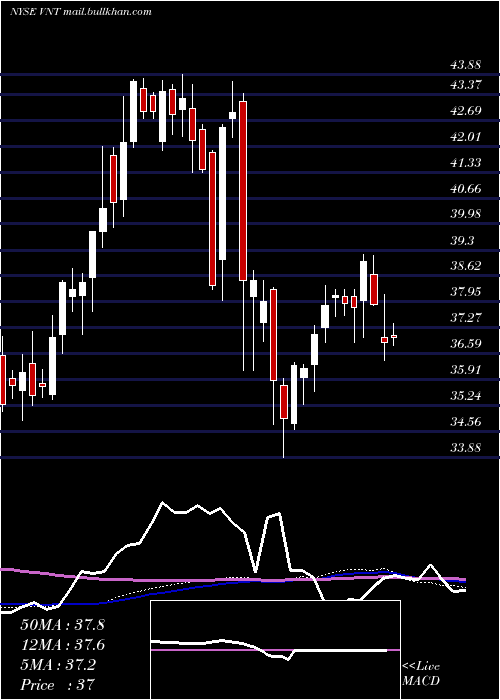
Task: Click the 35.24 price axis label
Action: 466,395
